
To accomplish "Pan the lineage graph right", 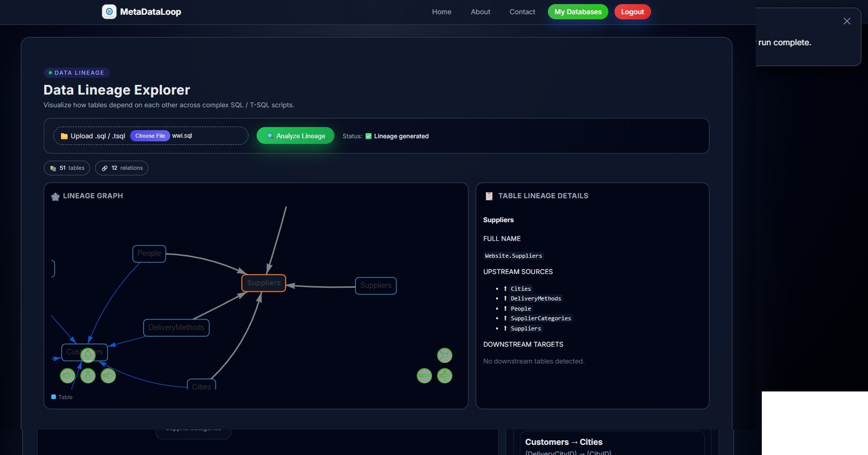I will tap(108, 376).
